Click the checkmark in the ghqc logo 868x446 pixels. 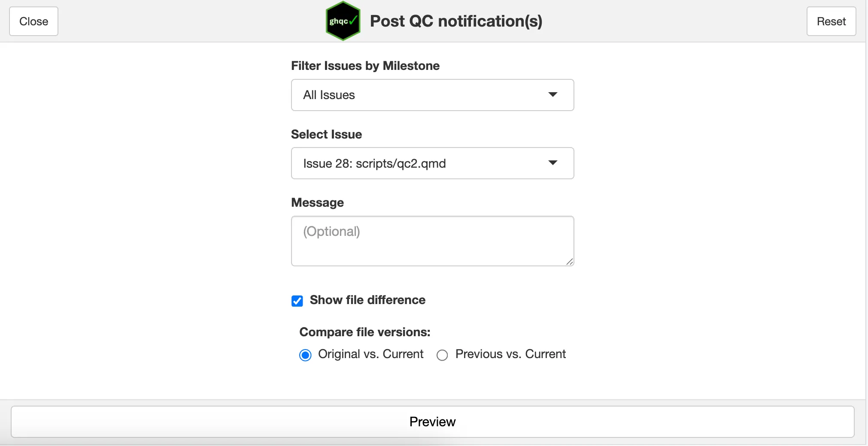353,20
